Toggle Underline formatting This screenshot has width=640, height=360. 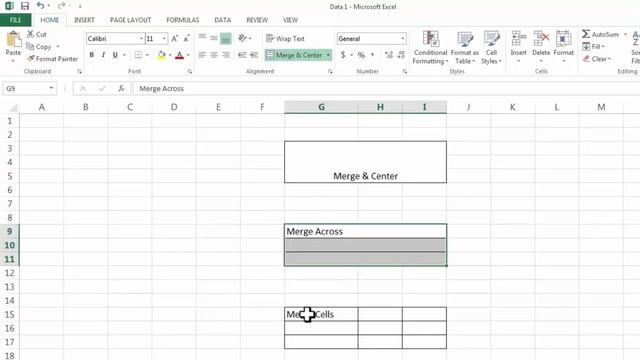coord(115,55)
